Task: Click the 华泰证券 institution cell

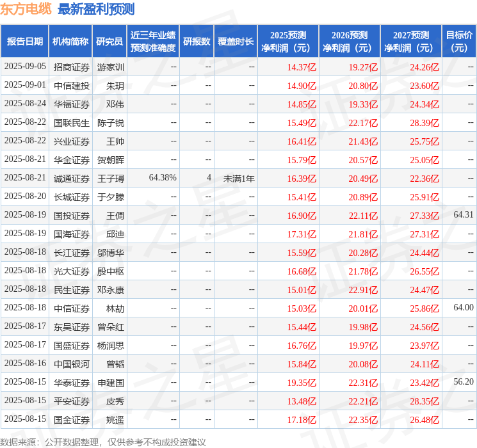Action: [x=72, y=382]
